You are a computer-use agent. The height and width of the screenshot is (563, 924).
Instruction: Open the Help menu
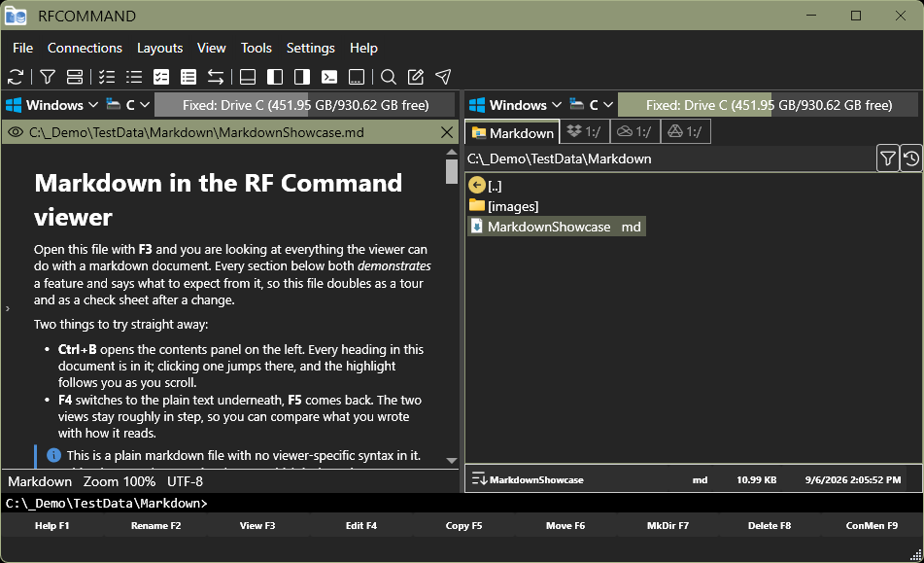point(363,48)
